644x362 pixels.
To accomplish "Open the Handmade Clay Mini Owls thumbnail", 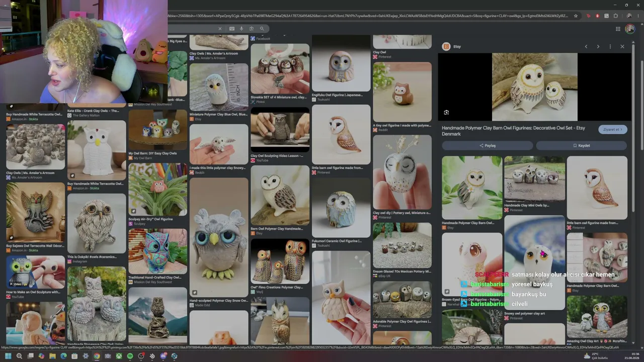I will (534, 179).
